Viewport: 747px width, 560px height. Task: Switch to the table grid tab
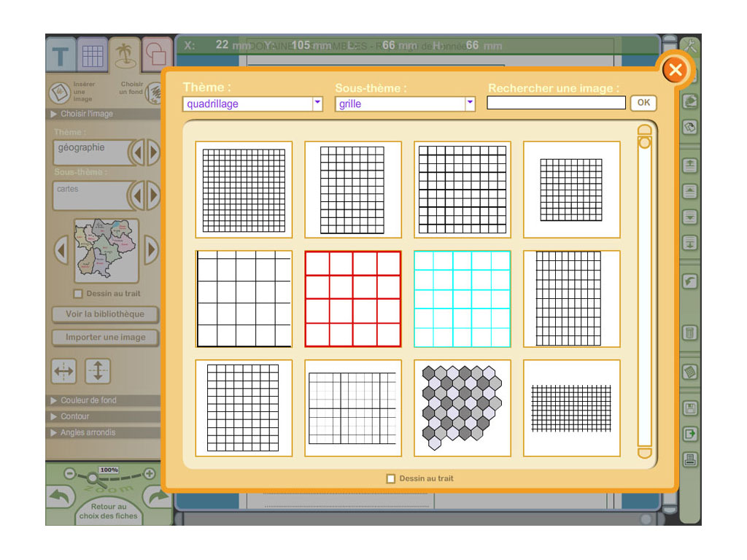tap(93, 55)
